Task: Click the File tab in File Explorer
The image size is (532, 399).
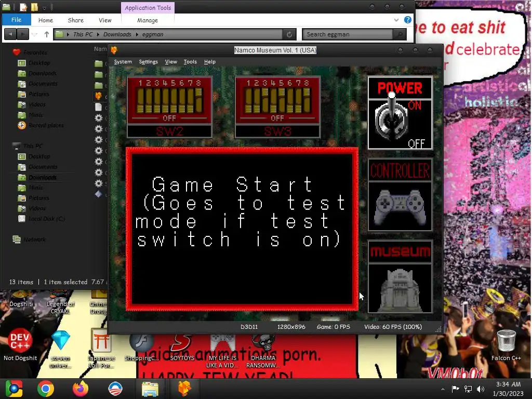Action: 16,20
